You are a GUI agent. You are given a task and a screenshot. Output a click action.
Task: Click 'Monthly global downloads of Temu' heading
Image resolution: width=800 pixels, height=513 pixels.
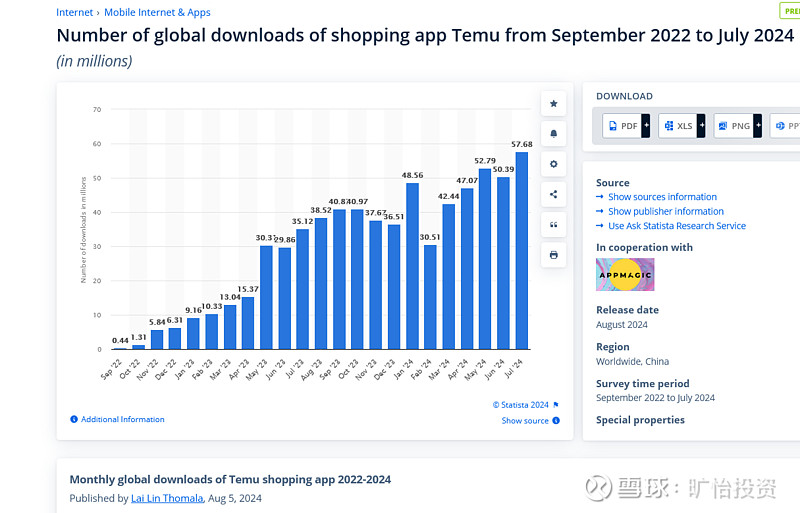click(x=230, y=479)
